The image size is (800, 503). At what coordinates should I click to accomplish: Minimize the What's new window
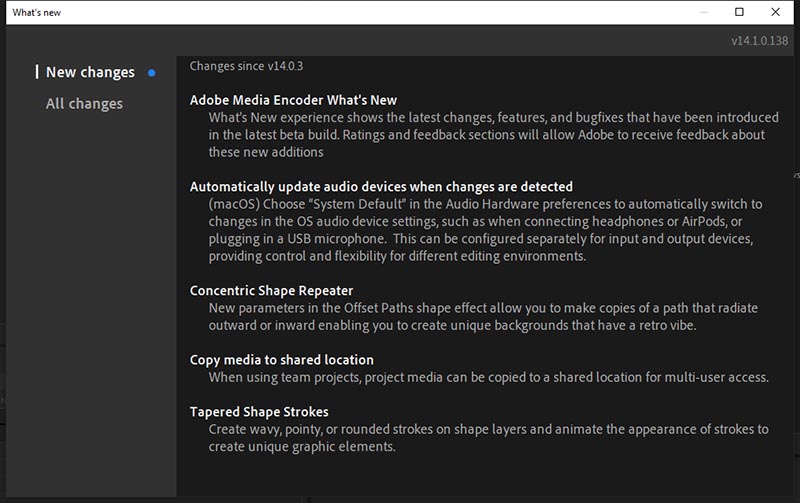704,12
